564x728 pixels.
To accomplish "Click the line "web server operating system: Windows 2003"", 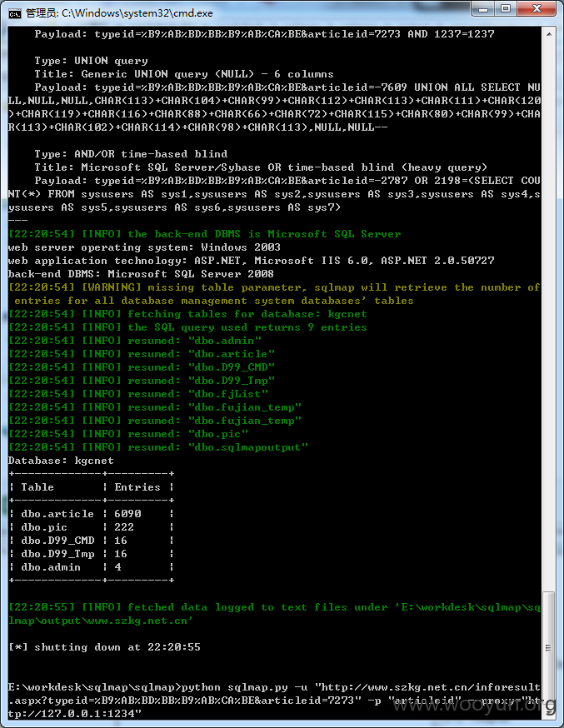I will coord(144,247).
